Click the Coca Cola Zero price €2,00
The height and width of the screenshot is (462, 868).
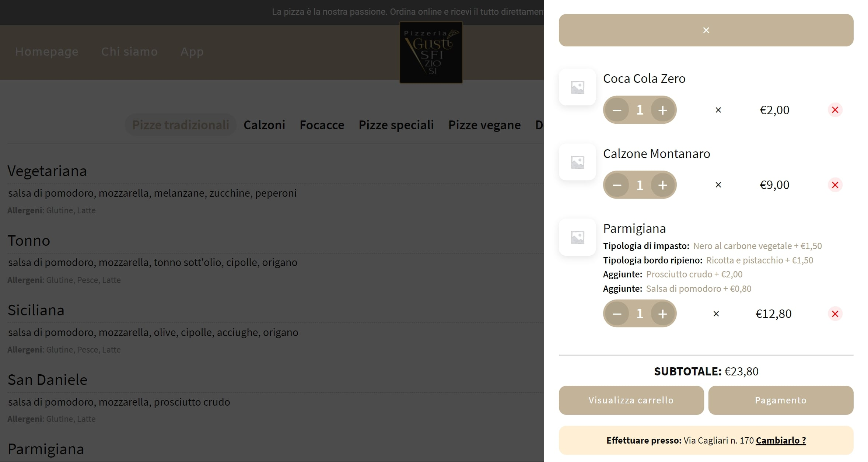[774, 110]
